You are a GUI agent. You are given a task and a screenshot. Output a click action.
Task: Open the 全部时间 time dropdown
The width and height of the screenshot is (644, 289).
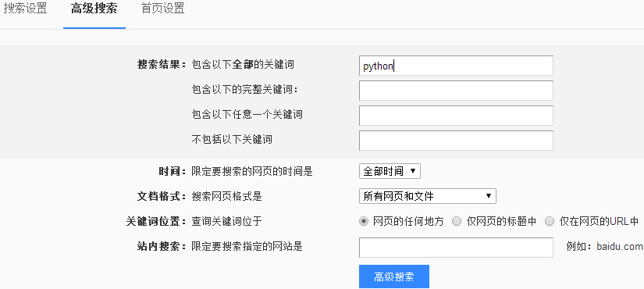click(390, 171)
